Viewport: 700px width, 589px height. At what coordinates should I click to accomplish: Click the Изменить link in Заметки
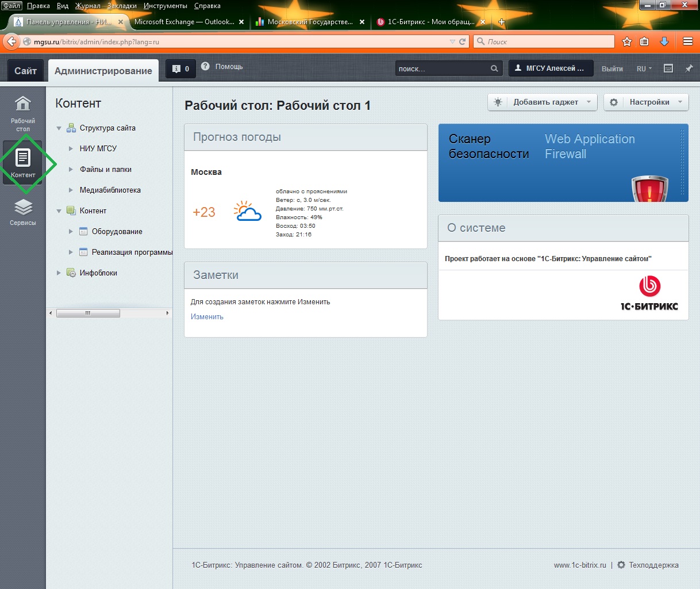pyautogui.click(x=207, y=317)
